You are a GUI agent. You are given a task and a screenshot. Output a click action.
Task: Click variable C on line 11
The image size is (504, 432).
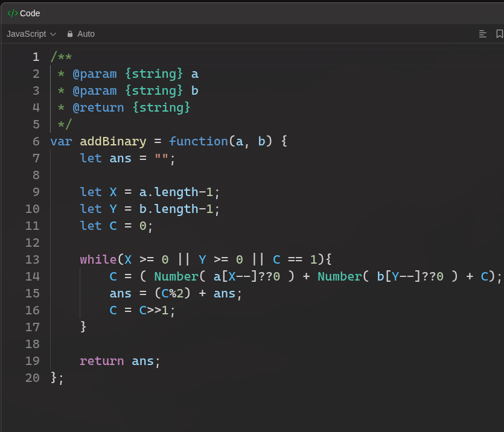click(113, 226)
